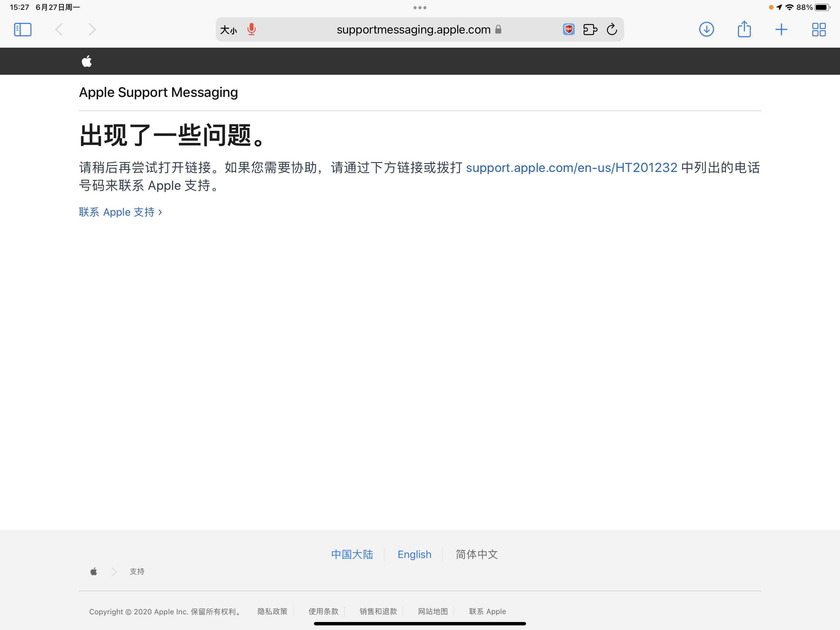Go back to previous page

point(59,30)
